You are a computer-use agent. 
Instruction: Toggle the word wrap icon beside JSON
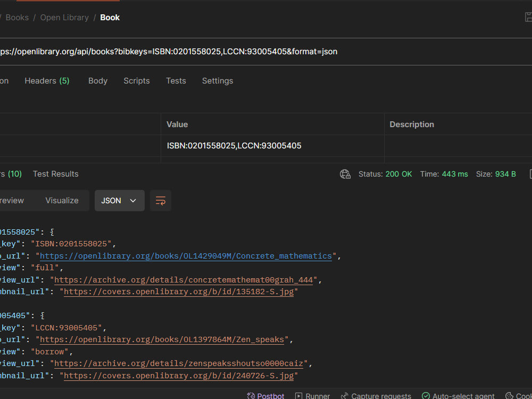point(161,201)
